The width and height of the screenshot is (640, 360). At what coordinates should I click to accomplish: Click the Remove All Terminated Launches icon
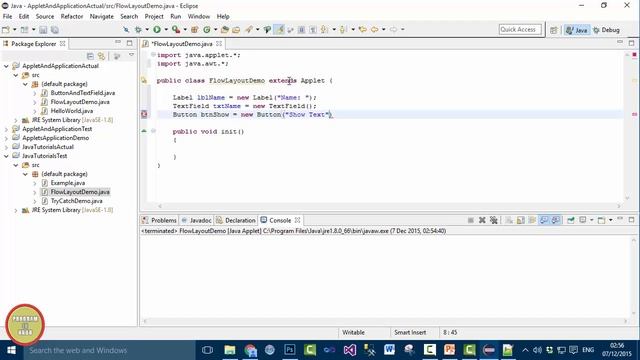coord(493,220)
